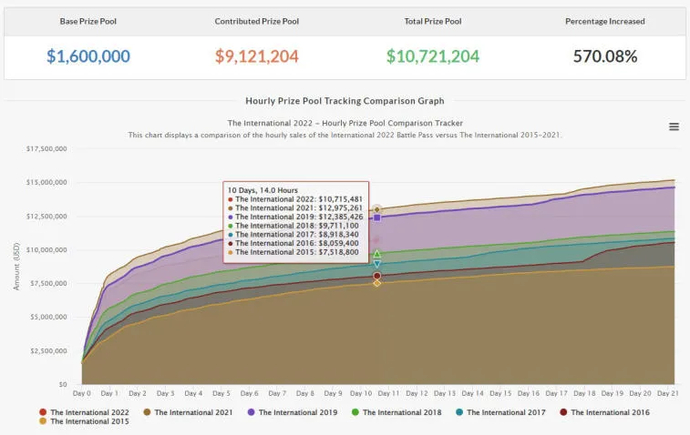The height and width of the screenshot is (435, 690).
Task: Click the green legend dot for International 2018
Action: 355,412
